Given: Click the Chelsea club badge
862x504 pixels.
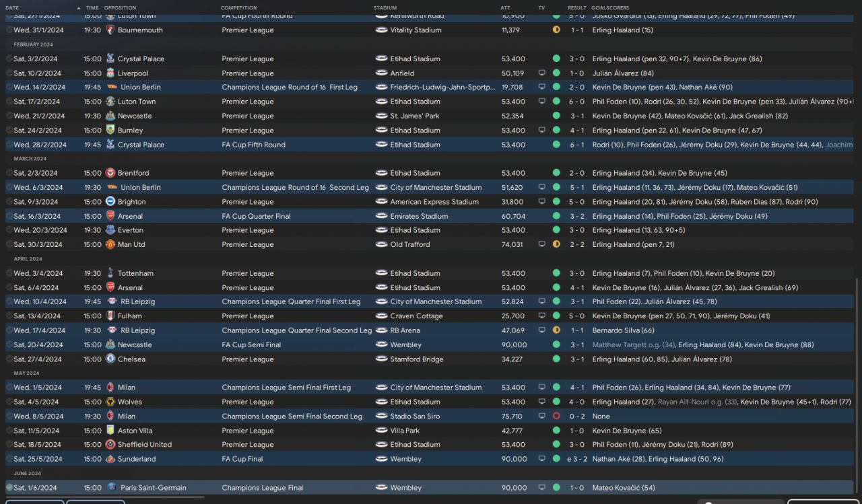Looking at the screenshot, I should point(110,359).
